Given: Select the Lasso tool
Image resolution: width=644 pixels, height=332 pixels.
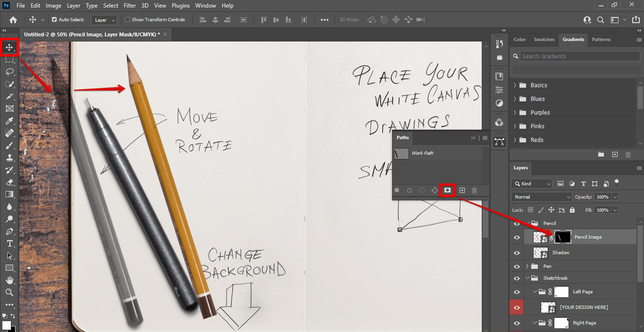Looking at the screenshot, I should click(x=9, y=72).
